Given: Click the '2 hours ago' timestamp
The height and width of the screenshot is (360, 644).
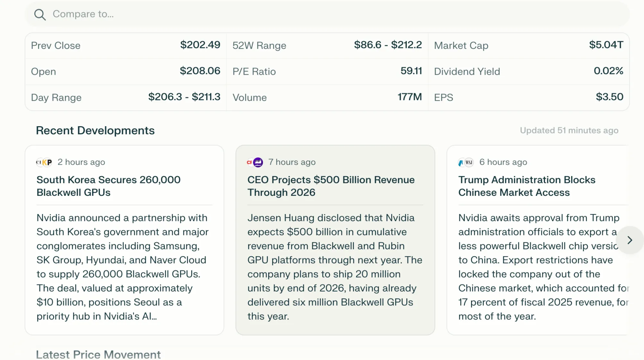Looking at the screenshot, I should tap(81, 162).
